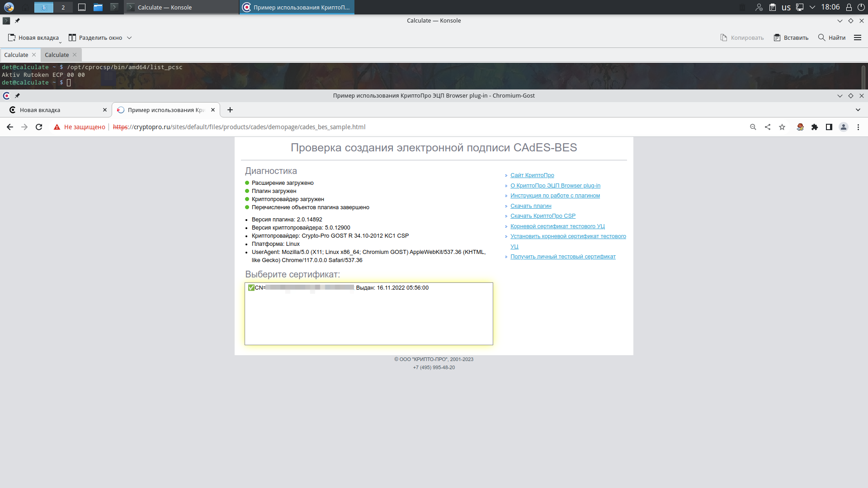This screenshot has height=488, width=868.
Task: Close the first Calculate Konsole tab
Action: click(x=34, y=55)
